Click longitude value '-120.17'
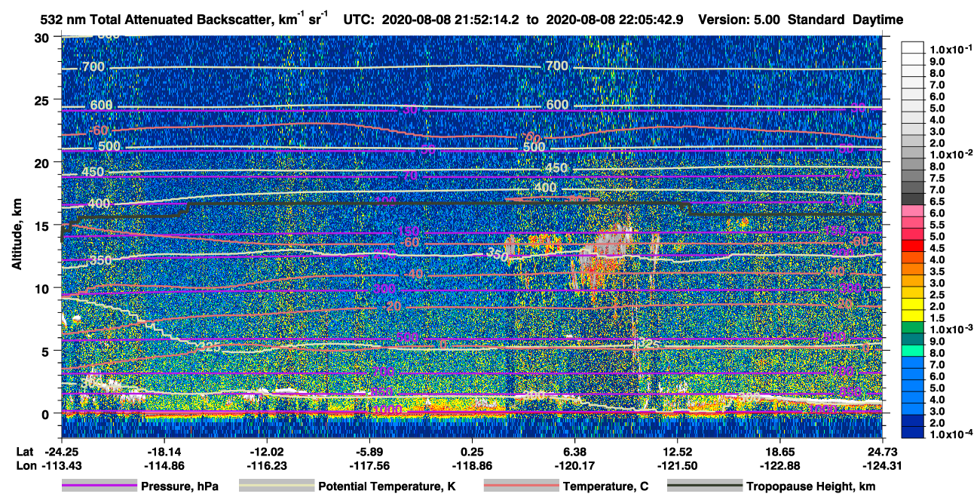Image resolution: width=980 pixels, height=503 pixels. [575, 465]
